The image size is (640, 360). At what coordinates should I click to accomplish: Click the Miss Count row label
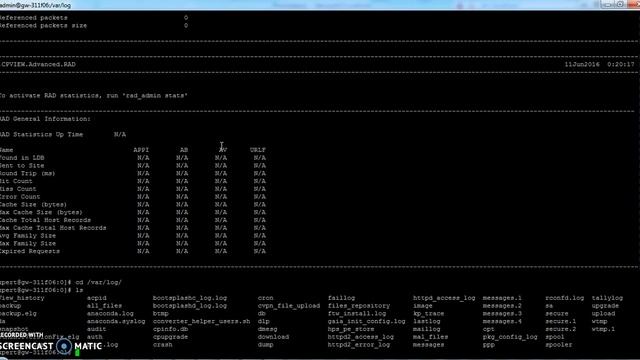(18, 189)
